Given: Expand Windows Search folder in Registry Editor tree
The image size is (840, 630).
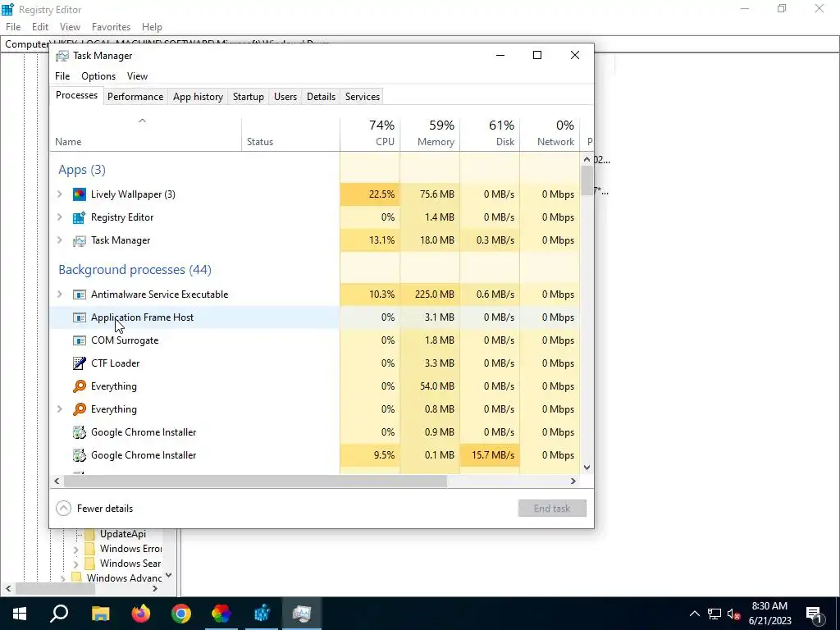Looking at the screenshot, I should pyautogui.click(x=75, y=564).
